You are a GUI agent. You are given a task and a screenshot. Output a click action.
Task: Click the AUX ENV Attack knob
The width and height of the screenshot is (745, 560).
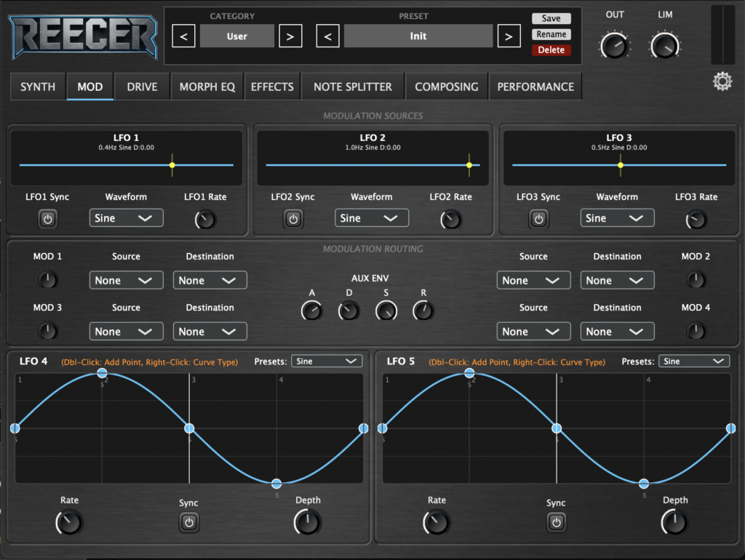point(311,311)
